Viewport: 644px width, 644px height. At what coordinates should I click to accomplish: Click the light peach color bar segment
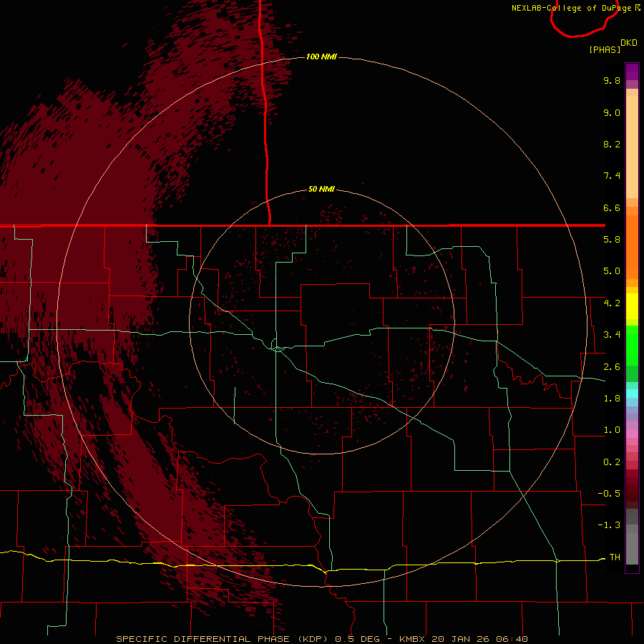[632, 147]
